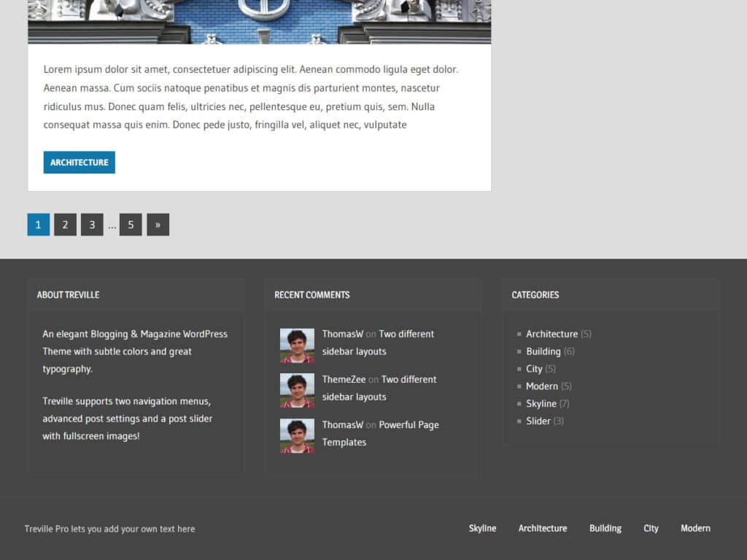Viewport: 747px width, 560px height.
Task: Open the Building category with 6 posts
Action: pyautogui.click(x=543, y=351)
